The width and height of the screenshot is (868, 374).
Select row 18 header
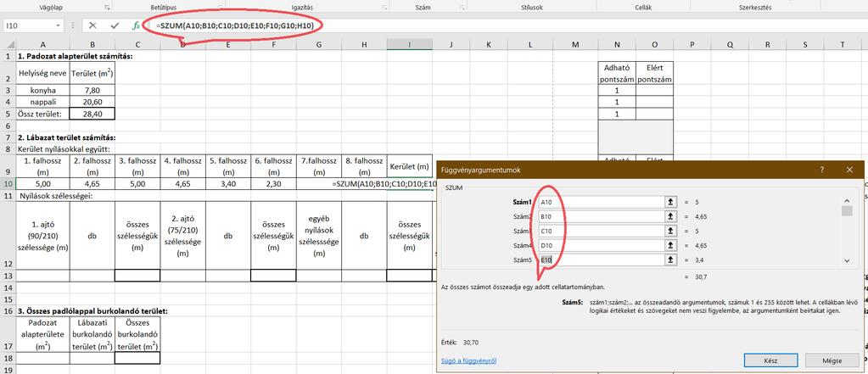[x=8, y=358]
